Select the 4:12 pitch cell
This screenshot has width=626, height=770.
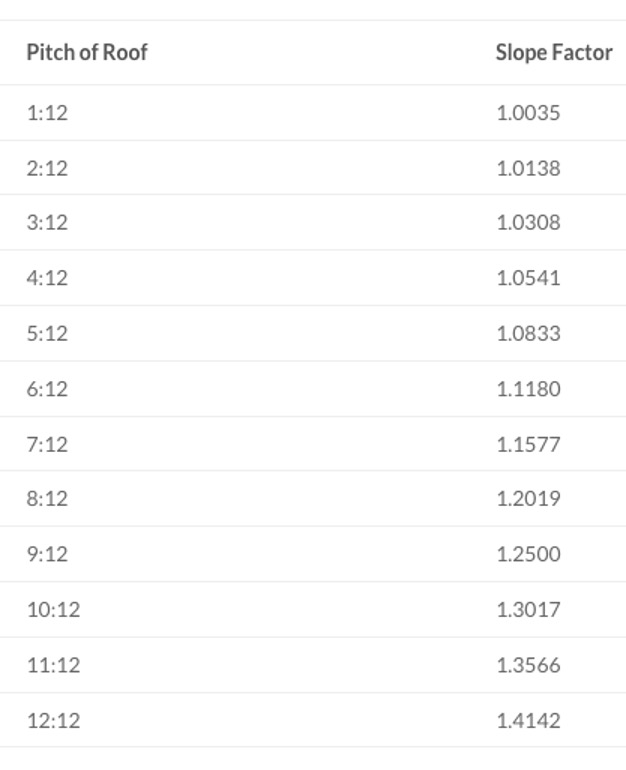coord(47,278)
